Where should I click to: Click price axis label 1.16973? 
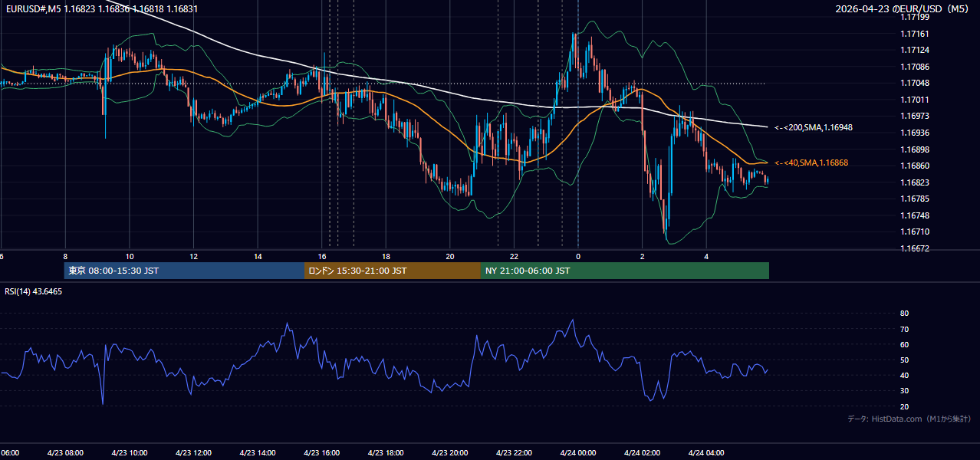pos(915,116)
